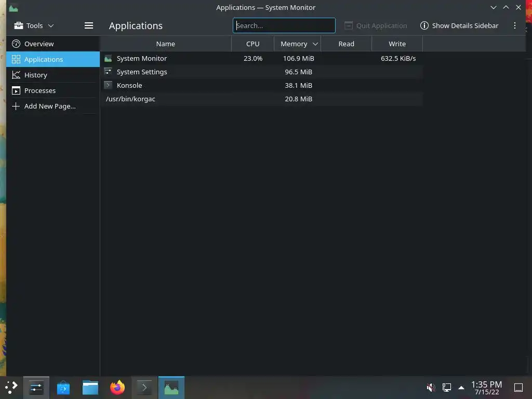Viewport: 532px width, 399px height.
Task: Click the title bar window icon
Action: (x=14, y=7)
